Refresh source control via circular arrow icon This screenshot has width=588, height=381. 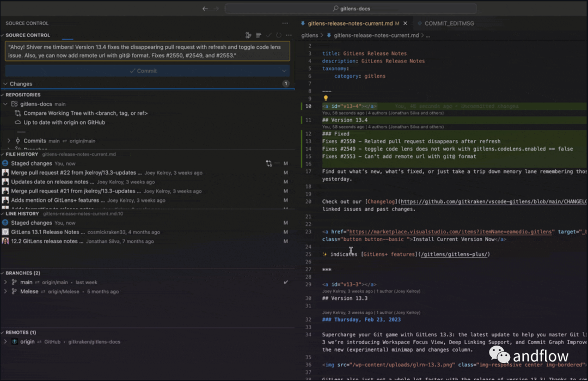click(279, 35)
